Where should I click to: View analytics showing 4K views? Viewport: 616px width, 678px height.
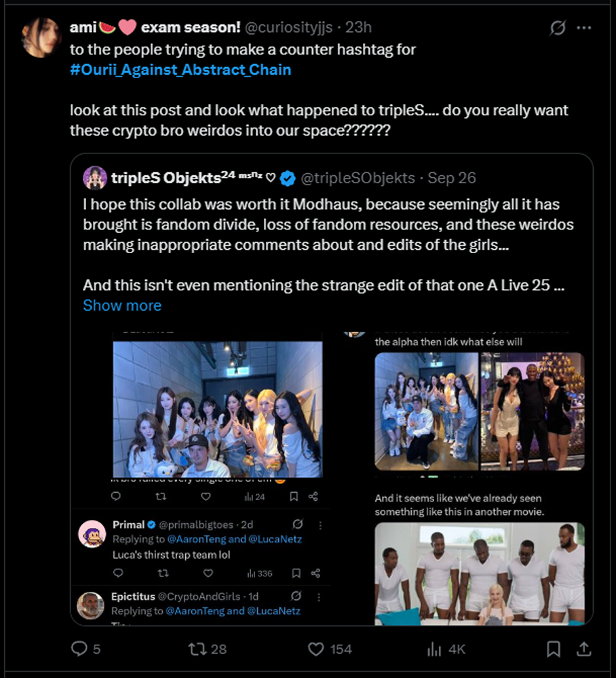coord(434,649)
